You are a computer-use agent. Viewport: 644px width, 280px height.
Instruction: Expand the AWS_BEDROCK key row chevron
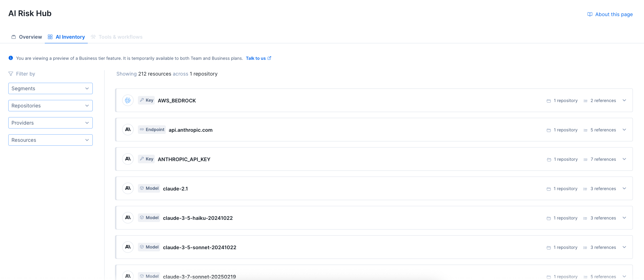(x=624, y=100)
